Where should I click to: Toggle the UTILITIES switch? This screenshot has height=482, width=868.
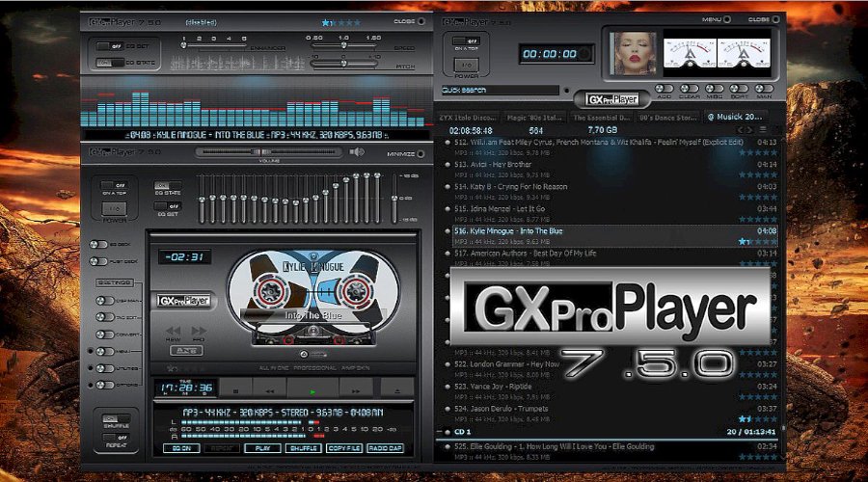point(104,368)
